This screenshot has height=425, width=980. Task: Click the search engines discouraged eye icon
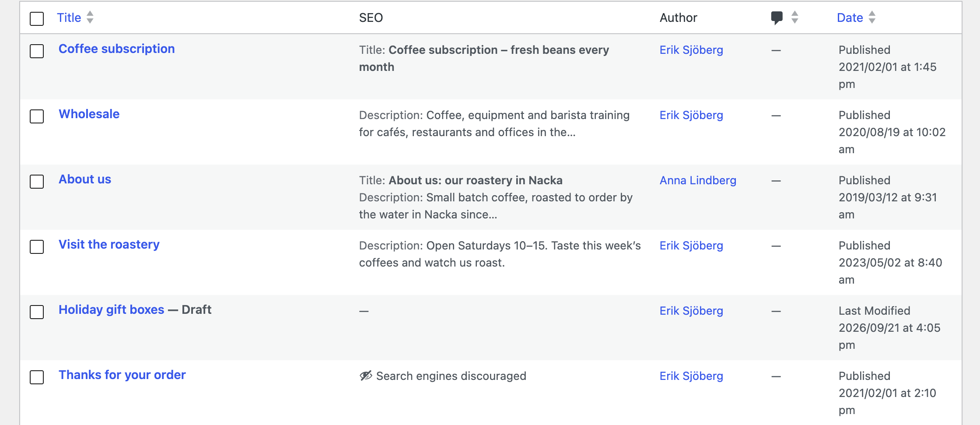click(x=366, y=376)
